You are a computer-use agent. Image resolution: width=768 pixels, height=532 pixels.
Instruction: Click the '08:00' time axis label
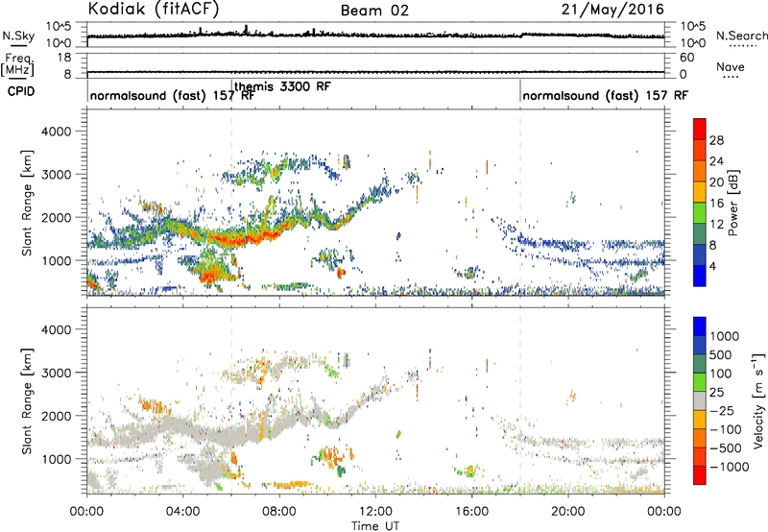click(279, 512)
